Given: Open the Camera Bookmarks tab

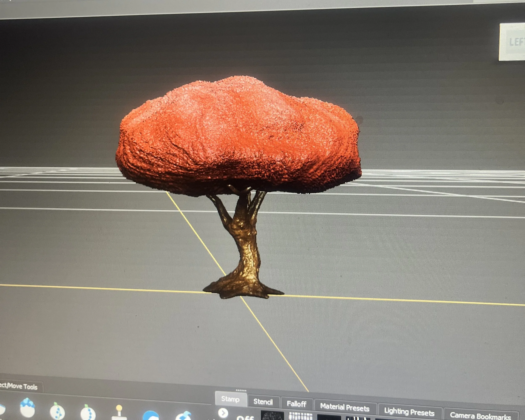Looking at the screenshot, I should click(x=480, y=415).
